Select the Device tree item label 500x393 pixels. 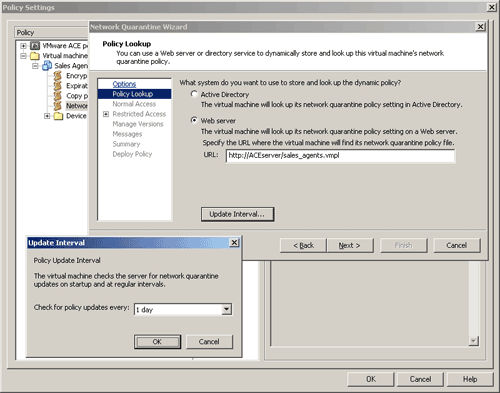(x=76, y=116)
